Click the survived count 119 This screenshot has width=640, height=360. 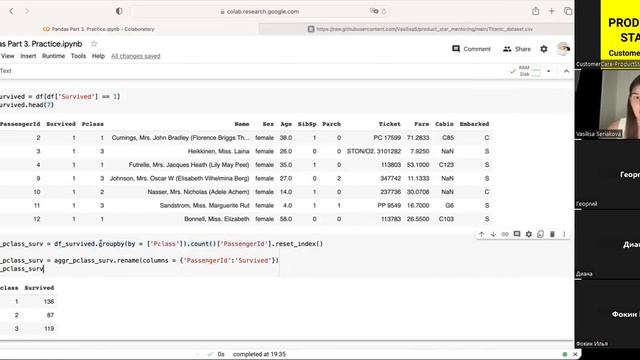(49, 329)
